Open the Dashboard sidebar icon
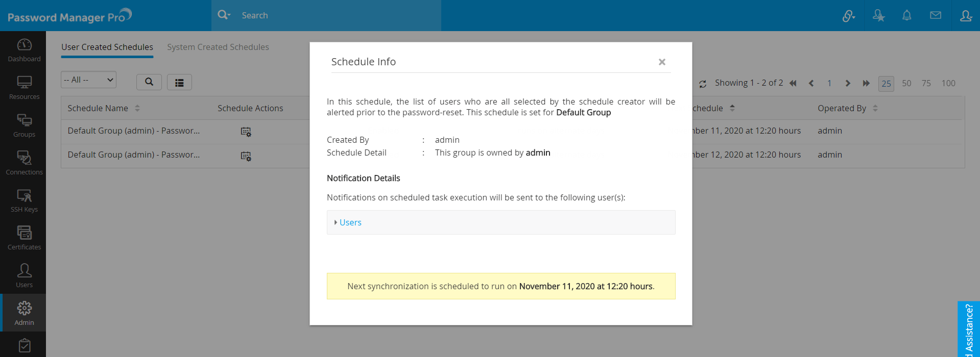Screen dimensions: 980x357 click(24, 50)
